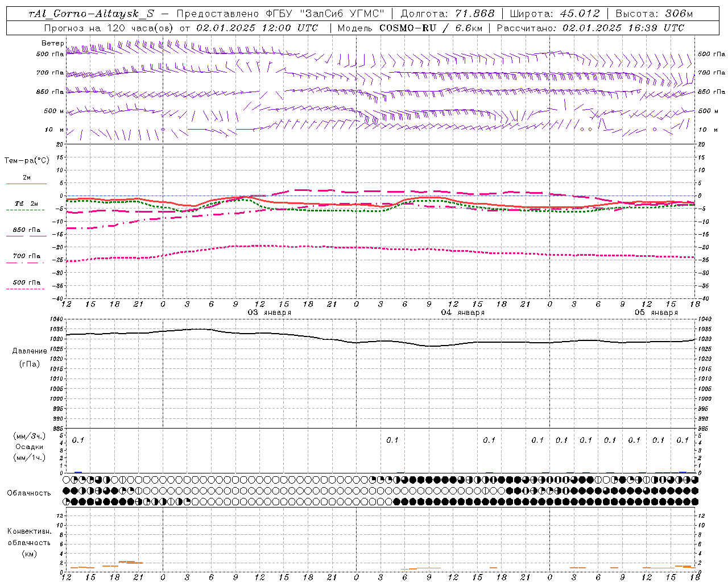
Task: Click the 1040 value on left pressure axis
Action: (x=58, y=319)
